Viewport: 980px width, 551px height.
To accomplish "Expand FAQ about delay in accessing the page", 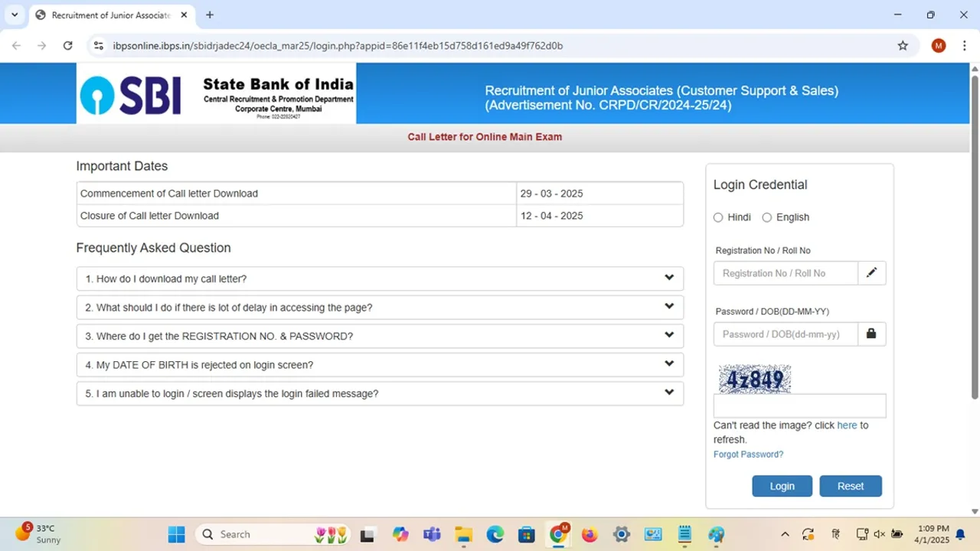I will click(380, 308).
